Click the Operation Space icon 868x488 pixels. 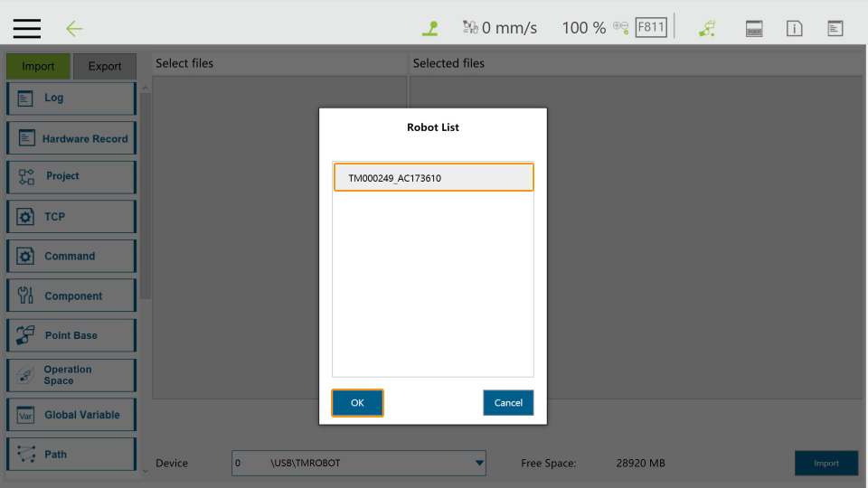click(25, 375)
